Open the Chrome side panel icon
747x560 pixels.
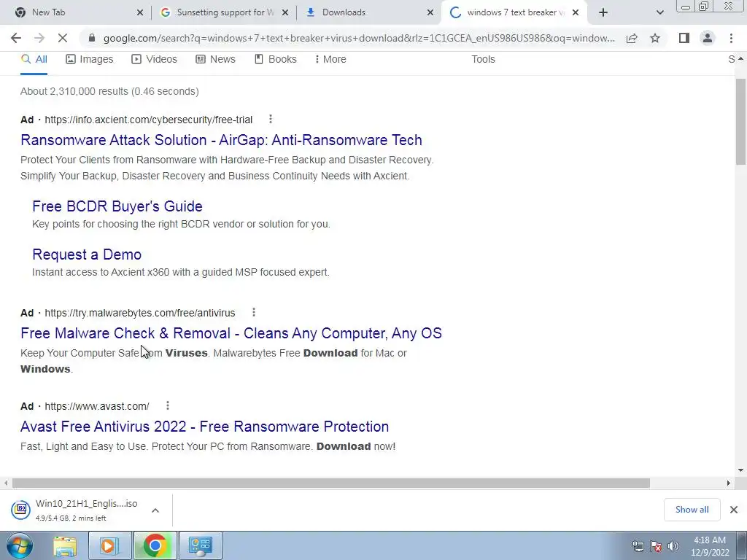click(x=684, y=38)
